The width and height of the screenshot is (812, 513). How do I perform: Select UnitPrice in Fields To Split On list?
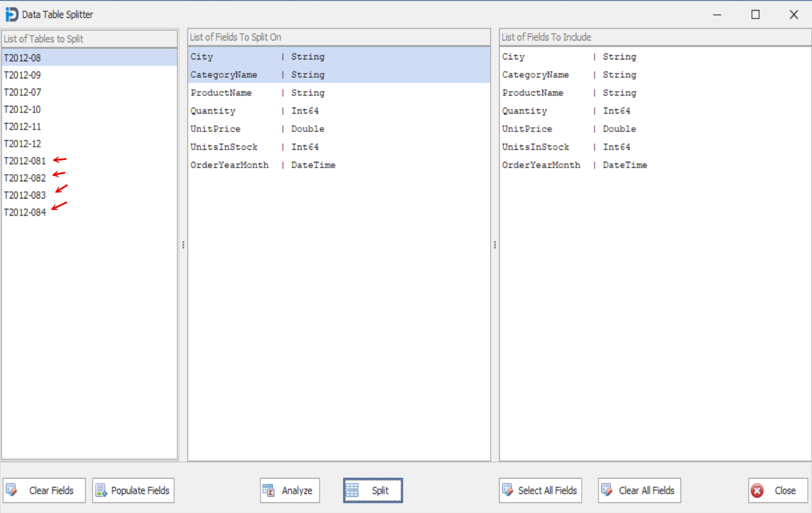click(250, 128)
